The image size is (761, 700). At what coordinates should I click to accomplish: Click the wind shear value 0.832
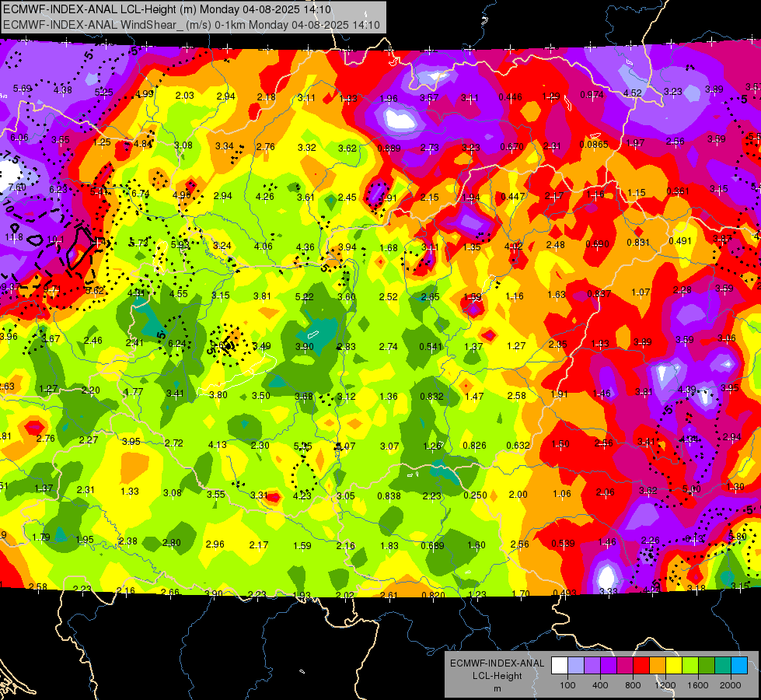[431, 397]
